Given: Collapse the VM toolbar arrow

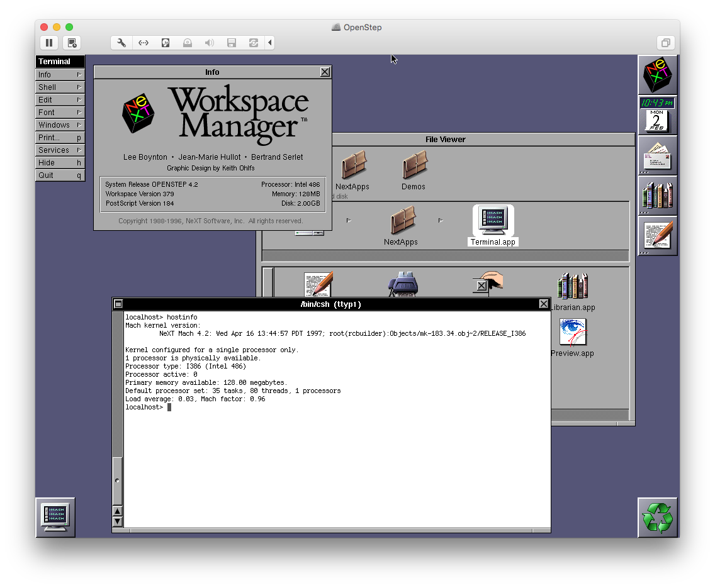Looking at the screenshot, I should tap(270, 43).
